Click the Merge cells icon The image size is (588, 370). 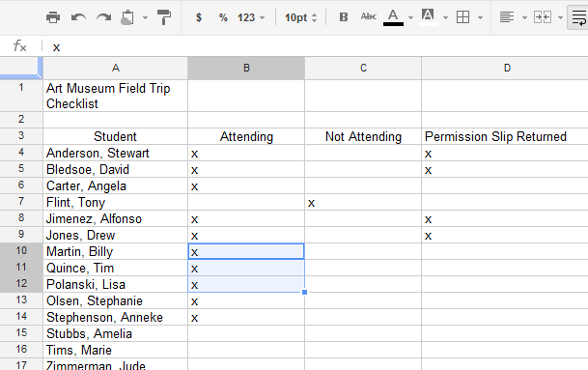[x=543, y=17]
